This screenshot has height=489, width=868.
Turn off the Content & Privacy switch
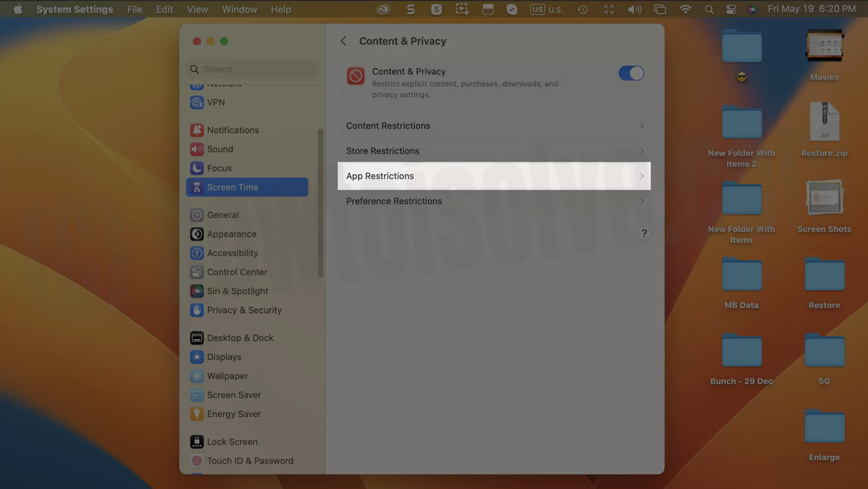click(x=631, y=73)
